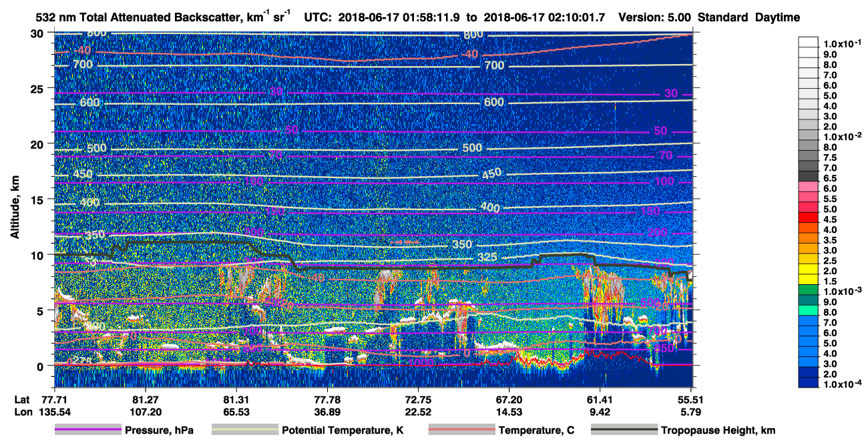Click the '3.5' color bar label

click(831, 241)
